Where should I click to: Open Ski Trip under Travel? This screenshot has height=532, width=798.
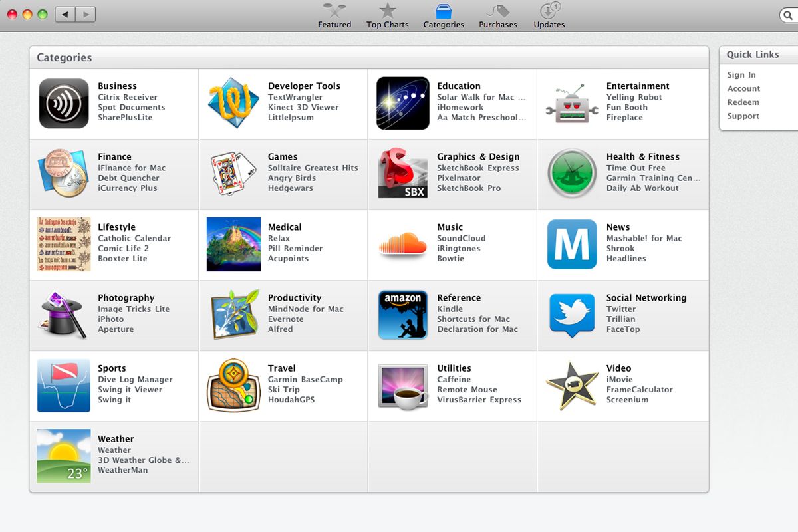tap(284, 390)
